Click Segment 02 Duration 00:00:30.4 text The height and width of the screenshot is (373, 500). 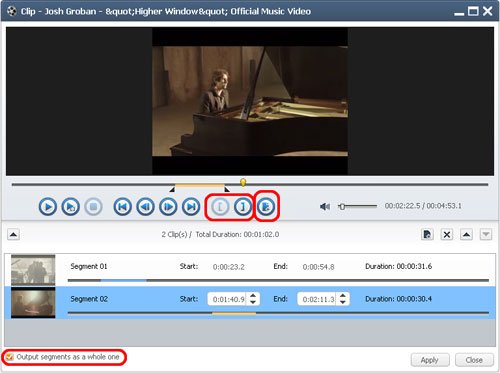[x=398, y=299]
